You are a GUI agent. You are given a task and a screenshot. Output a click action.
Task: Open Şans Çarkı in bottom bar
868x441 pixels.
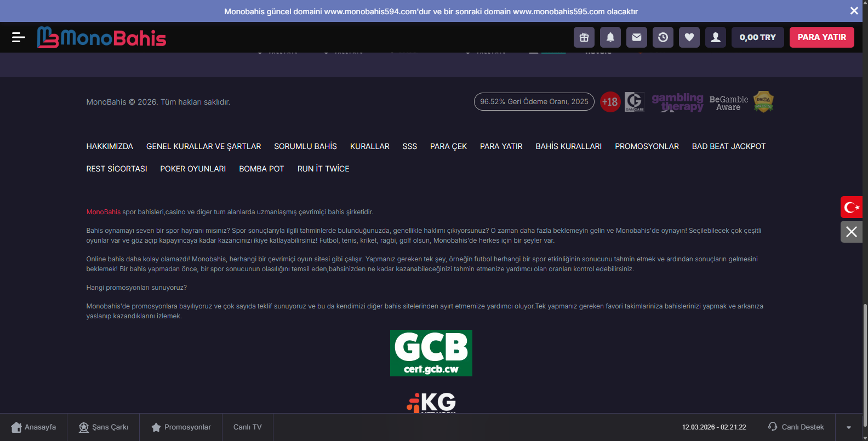pos(104,427)
